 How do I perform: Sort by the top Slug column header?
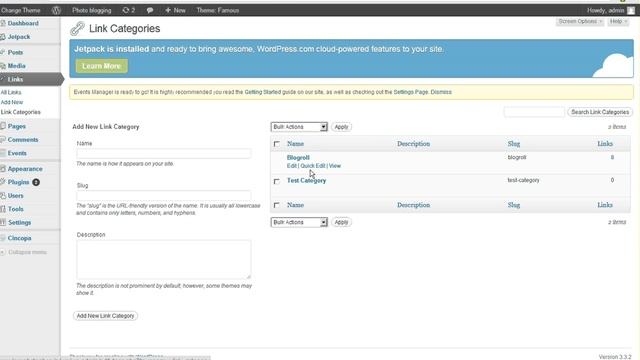click(x=513, y=144)
